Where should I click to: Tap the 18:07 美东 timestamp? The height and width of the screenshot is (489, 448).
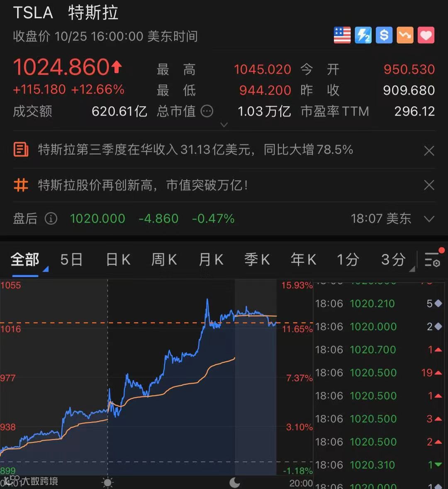tap(381, 219)
